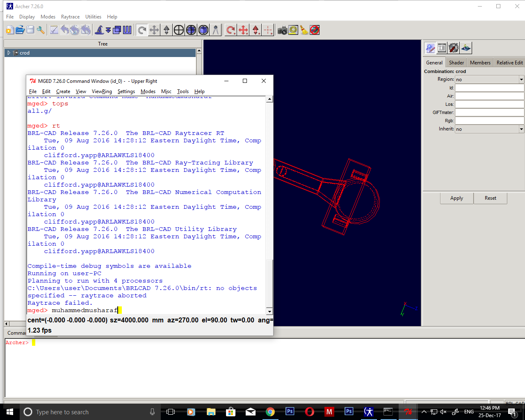This screenshot has width=525, height=420.
Task: Open MGED's ViewRing menu
Action: coord(102,91)
